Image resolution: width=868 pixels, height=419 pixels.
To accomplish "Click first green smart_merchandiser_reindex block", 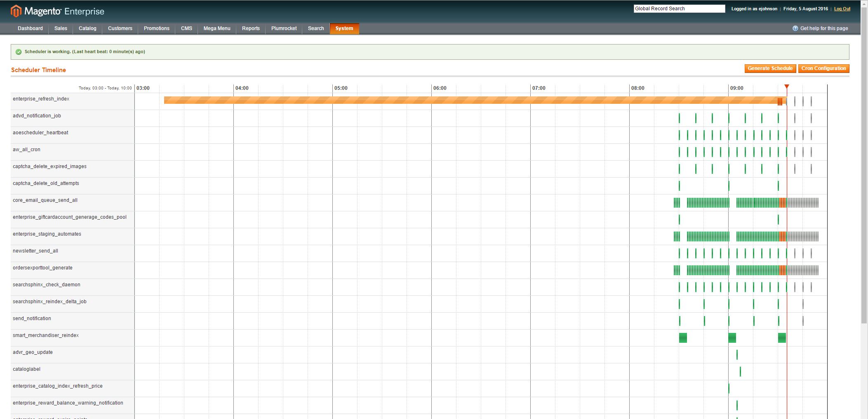I will (683, 338).
